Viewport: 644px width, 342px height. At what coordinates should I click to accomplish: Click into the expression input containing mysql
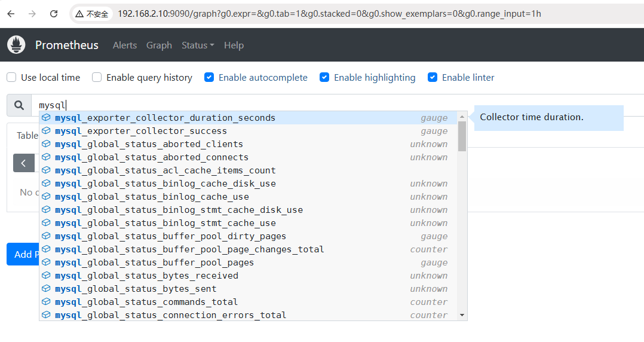[x=338, y=105]
